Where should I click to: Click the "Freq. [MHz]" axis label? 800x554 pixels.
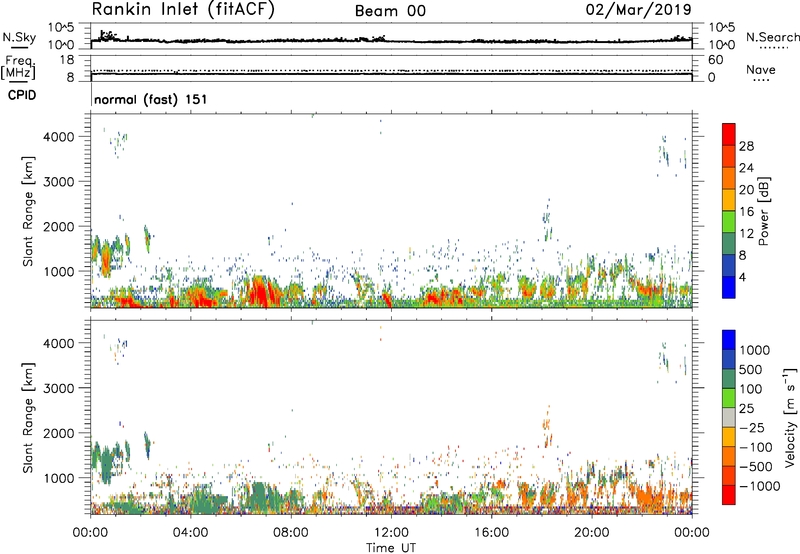(18, 67)
